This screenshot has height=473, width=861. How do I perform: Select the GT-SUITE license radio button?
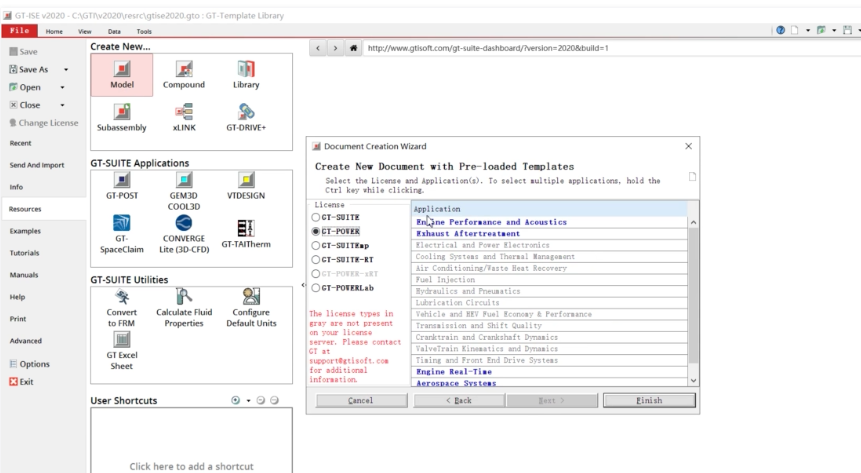[315, 218]
